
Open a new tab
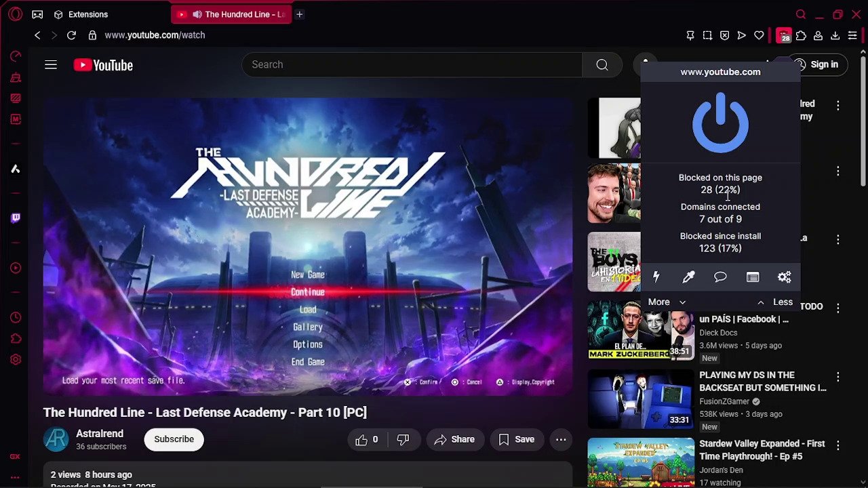pyautogui.click(x=299, y=14)
